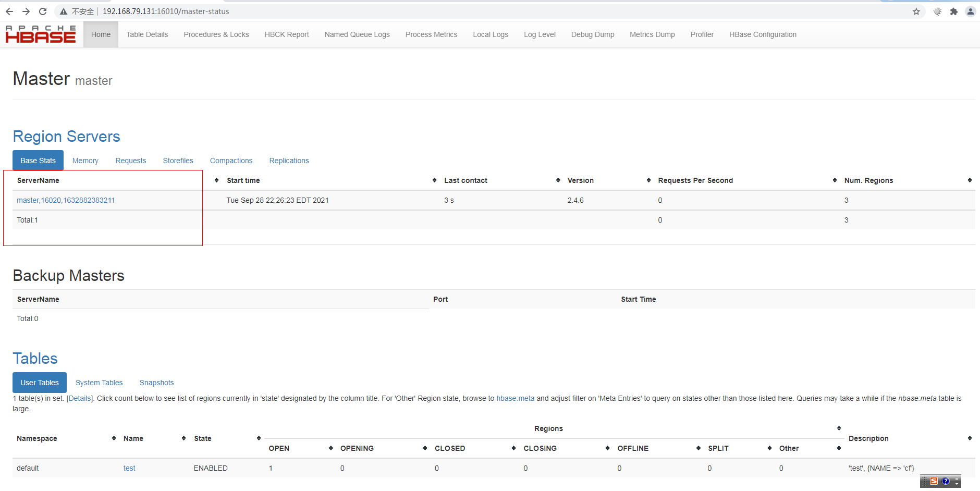Bookmark this page via the star icon
The width and height of the screenshot is (980, 491).
tap(916, 11)
